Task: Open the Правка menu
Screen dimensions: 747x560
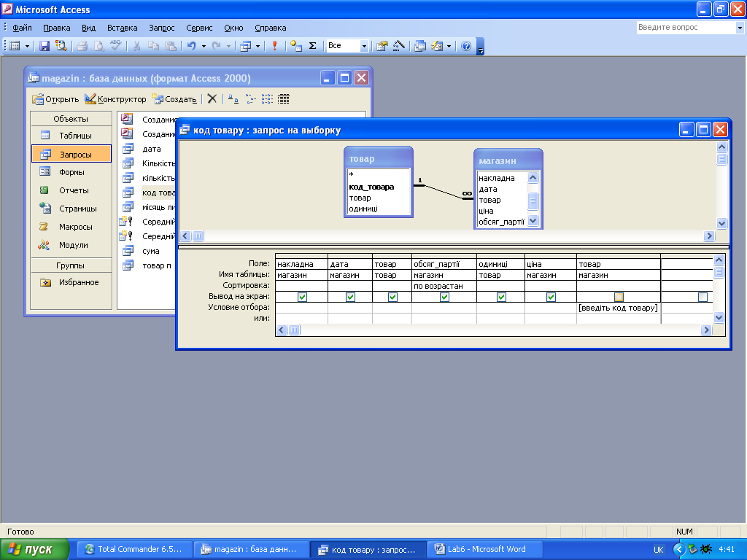Action: [x=57, y=28]
